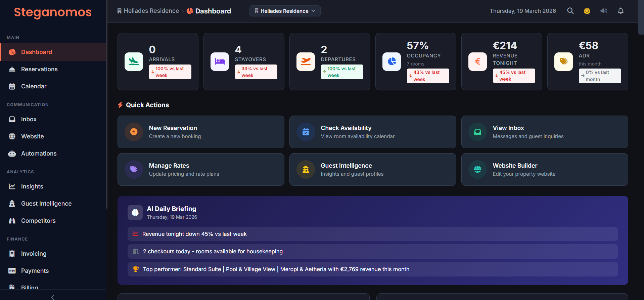
Task: Click the Steganomos logo
Action: [53, 12]
